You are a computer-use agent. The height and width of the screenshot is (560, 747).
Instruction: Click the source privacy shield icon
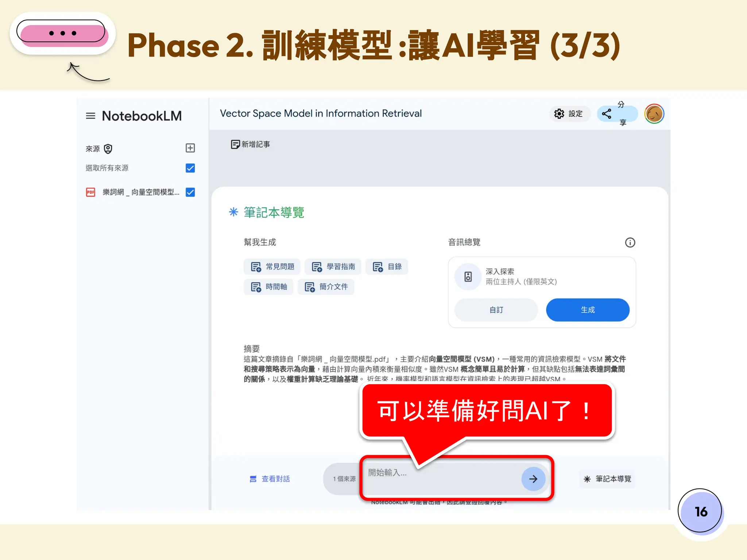pos(108,149)
